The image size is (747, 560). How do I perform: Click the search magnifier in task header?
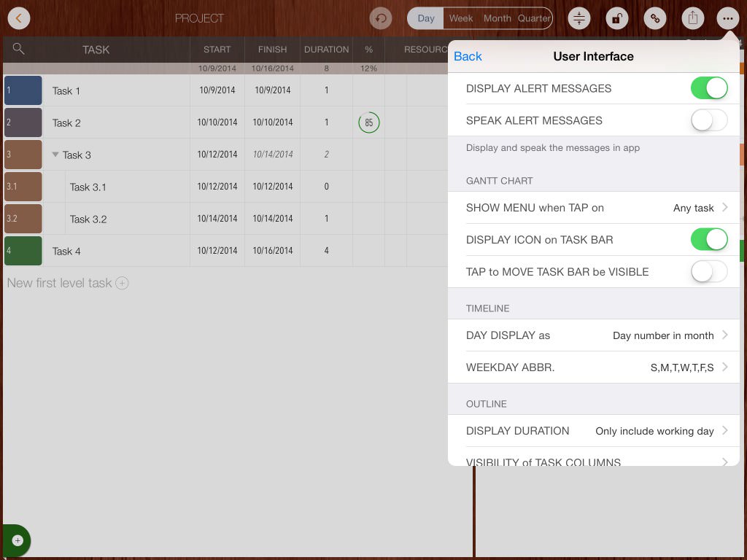pyautogui.click(x=19, y=49)
